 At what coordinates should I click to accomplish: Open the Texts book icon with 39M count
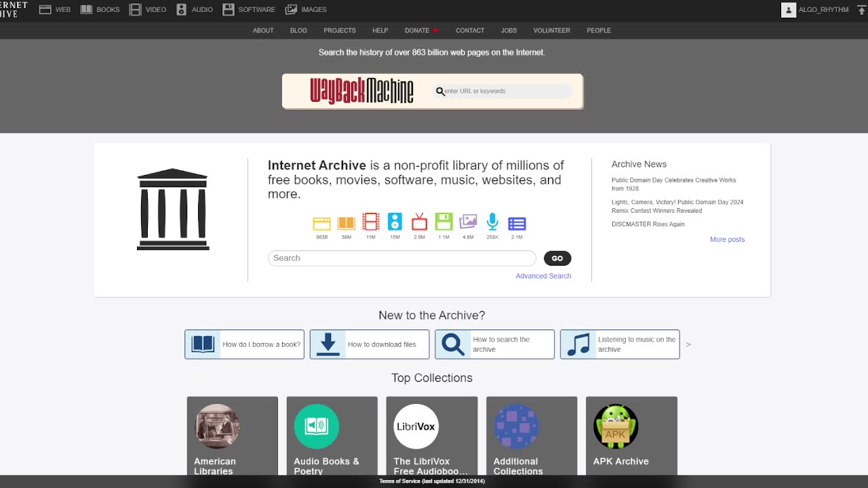[346, 223]
